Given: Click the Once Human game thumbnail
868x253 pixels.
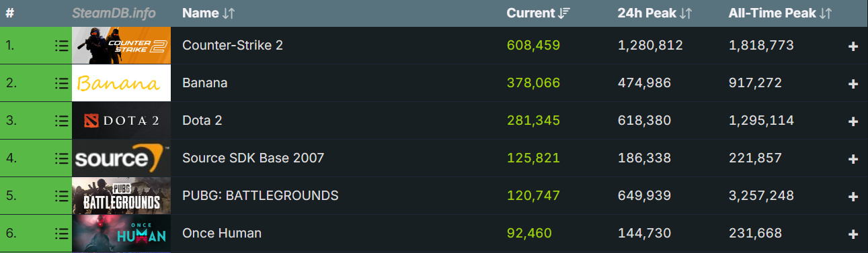Looking at the screenshot, I should 121,234.
